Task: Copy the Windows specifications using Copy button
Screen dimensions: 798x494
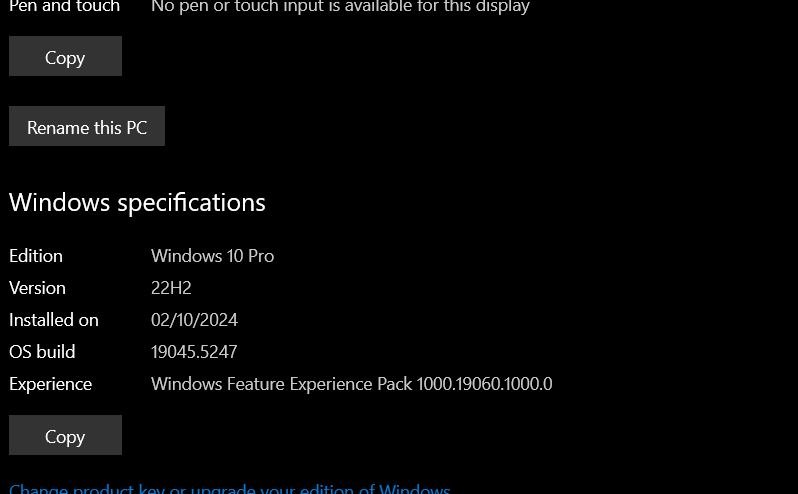Action: click(x=65, y=435)
